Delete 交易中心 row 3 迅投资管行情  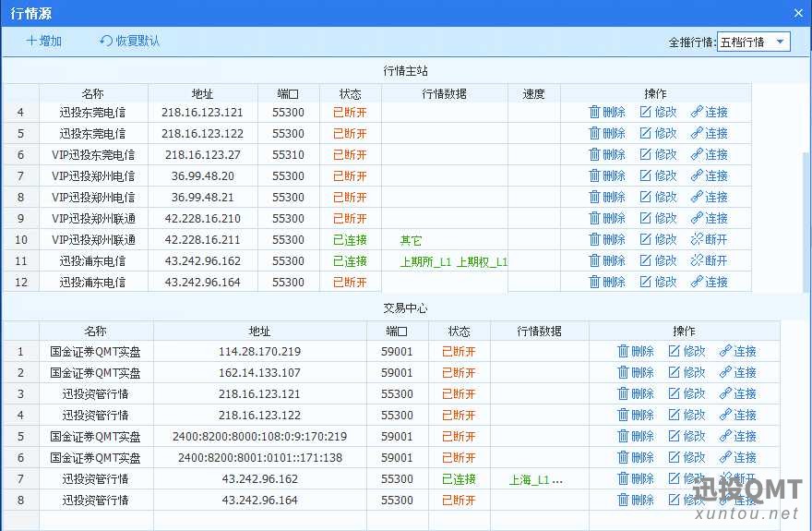636,393
